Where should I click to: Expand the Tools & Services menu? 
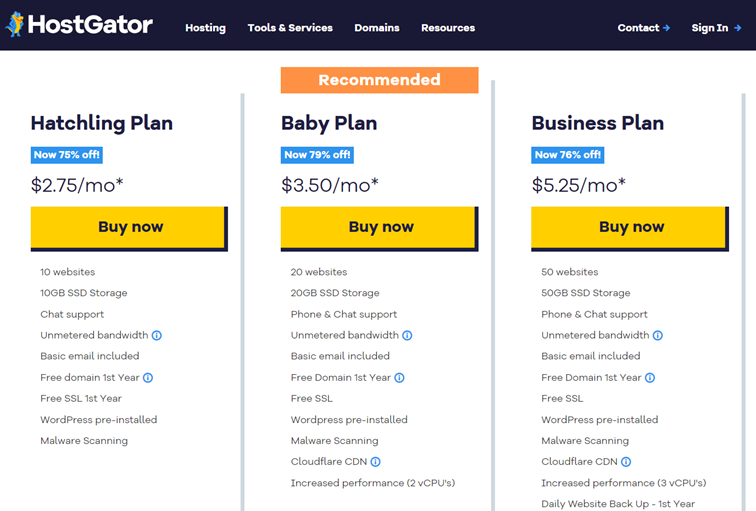[x=290, y=28]
